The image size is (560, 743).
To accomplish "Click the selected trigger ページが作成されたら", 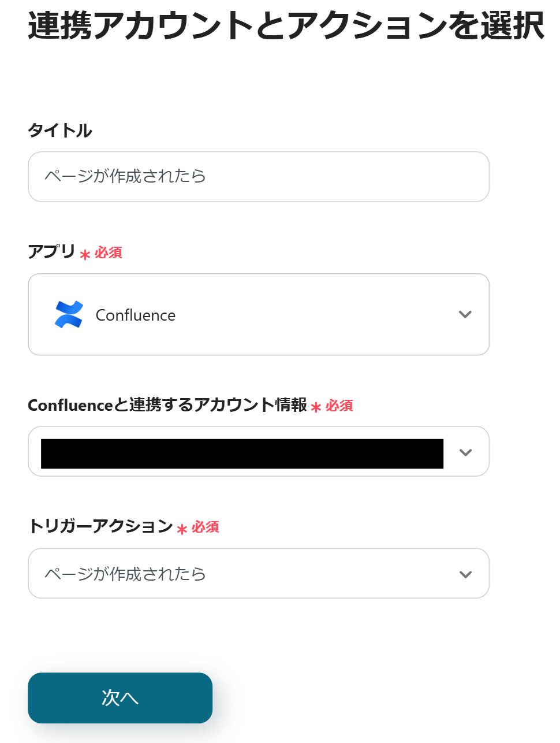I will [x=125, y=574].
